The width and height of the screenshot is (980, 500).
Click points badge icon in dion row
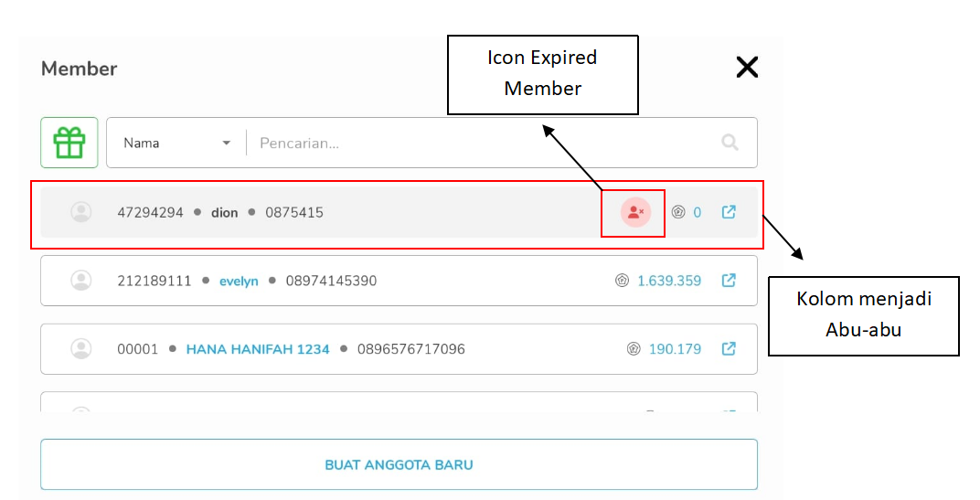[x=678, y=212]
